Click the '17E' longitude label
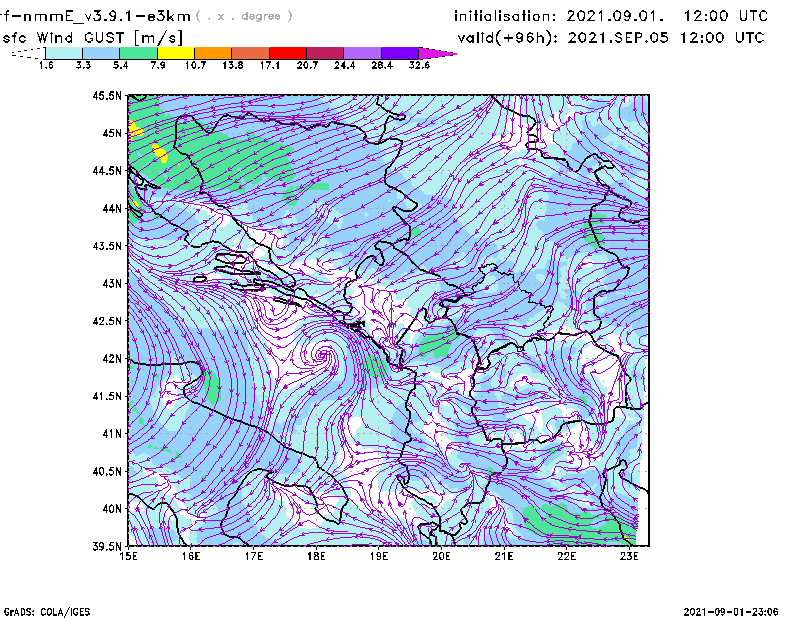The width and height of the screenshot is (800, 618). [x=254, y=556]
